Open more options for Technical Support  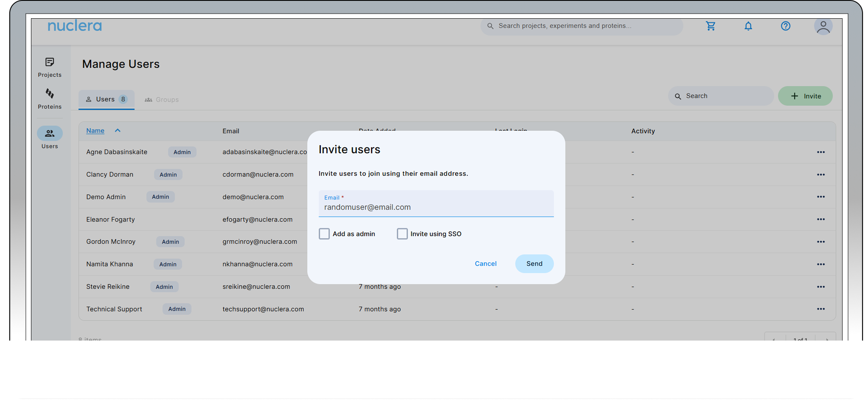(x=820, y=309)
